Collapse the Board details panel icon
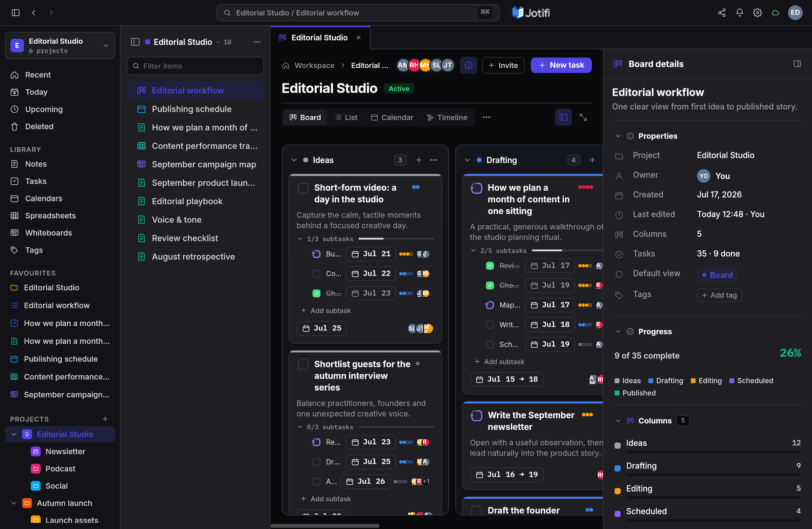 797,64
